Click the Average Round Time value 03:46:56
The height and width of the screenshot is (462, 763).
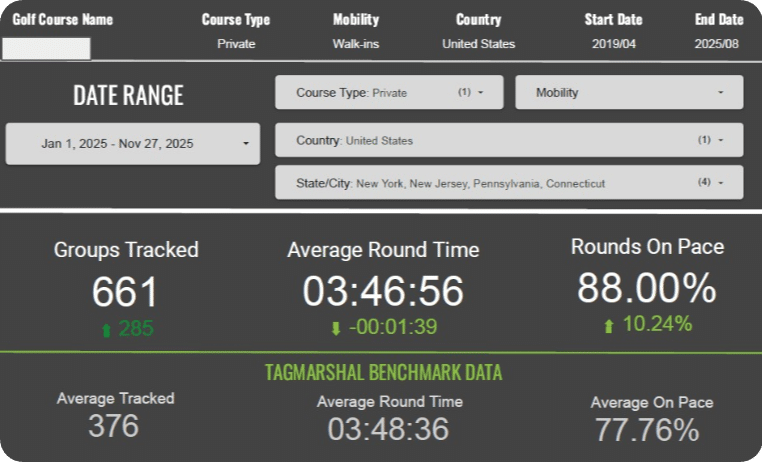coord(383,291)
